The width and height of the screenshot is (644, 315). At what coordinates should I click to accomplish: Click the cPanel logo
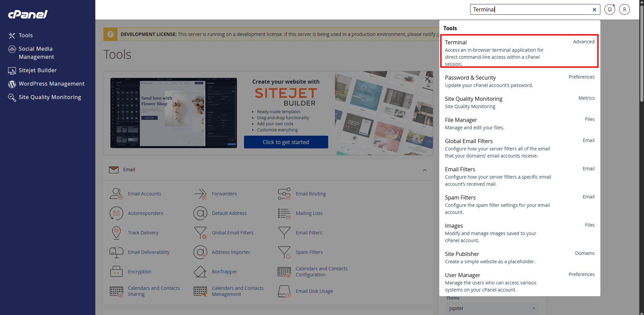coord(28,14)
